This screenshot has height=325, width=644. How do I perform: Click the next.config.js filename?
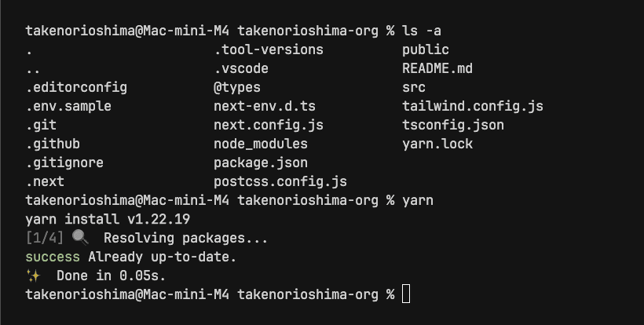click(269, 125)
